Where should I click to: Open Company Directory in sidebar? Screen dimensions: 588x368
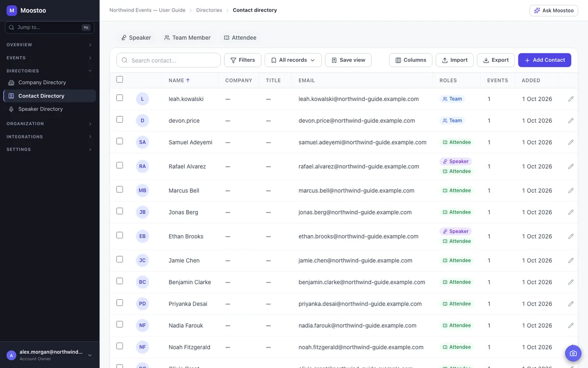[49, 82]
